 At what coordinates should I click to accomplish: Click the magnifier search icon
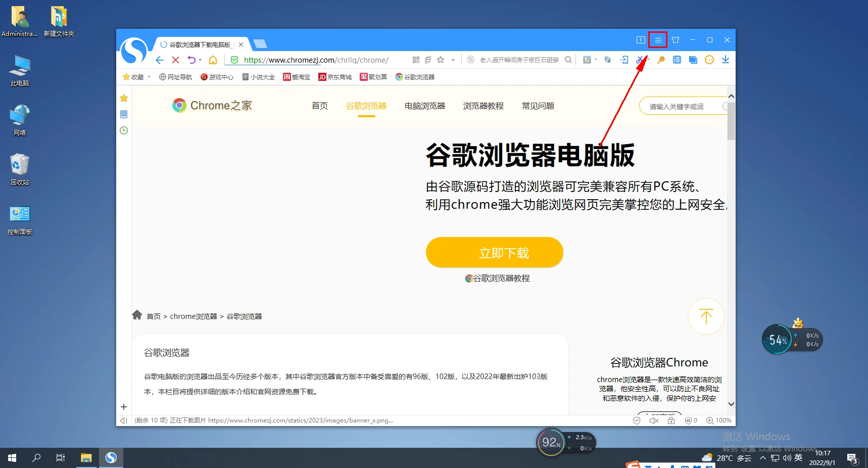click(x=568, y=60)
